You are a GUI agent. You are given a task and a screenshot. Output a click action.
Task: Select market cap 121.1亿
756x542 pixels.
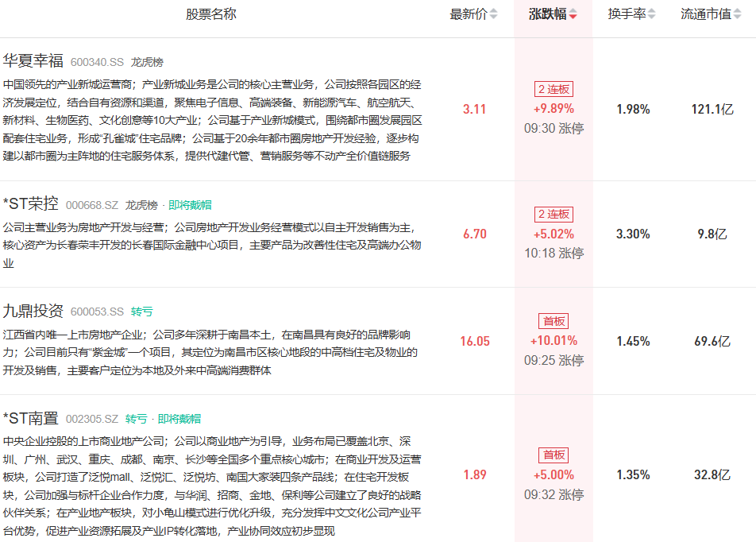(712, 109)
